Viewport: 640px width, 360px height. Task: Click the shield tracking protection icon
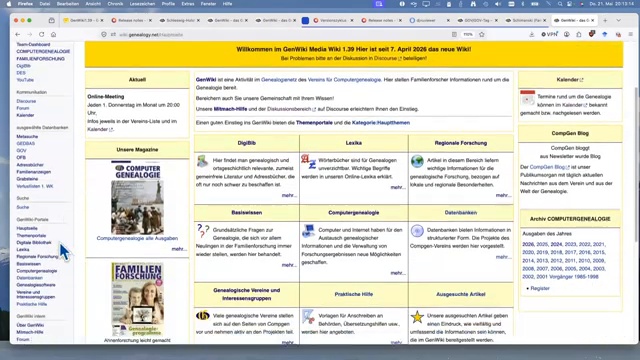104,35
